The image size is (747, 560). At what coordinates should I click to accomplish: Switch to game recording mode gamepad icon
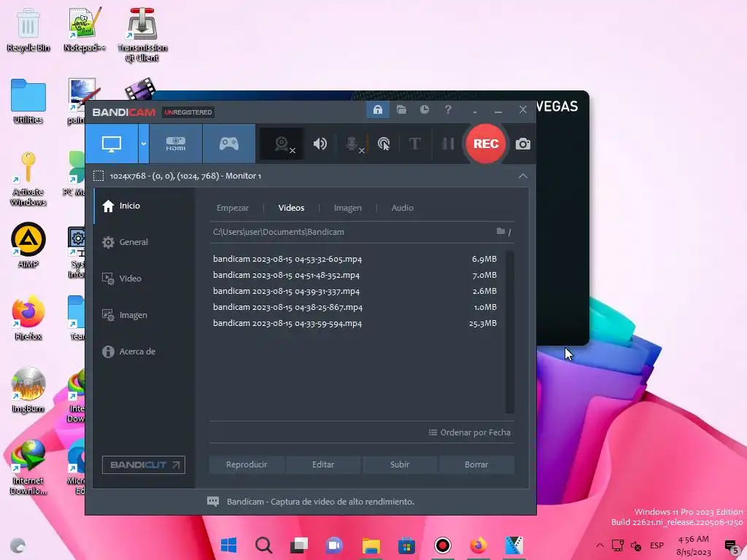[228, 144]
